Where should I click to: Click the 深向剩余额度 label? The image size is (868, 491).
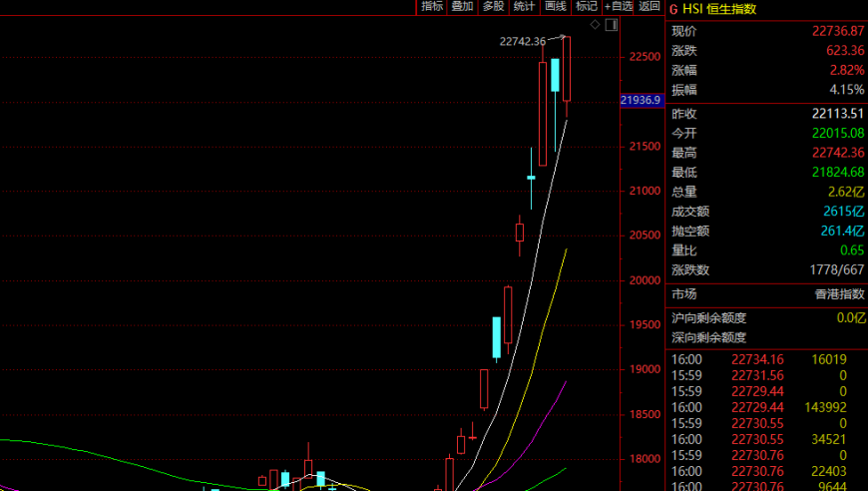pos(709,337)
